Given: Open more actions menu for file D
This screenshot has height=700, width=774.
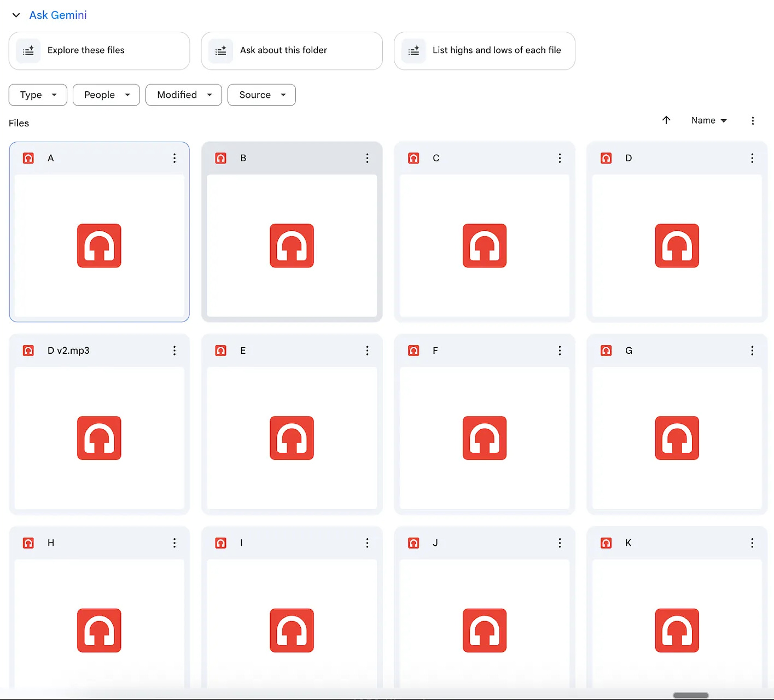Looking at the screenshot, I should coord(752,158).
